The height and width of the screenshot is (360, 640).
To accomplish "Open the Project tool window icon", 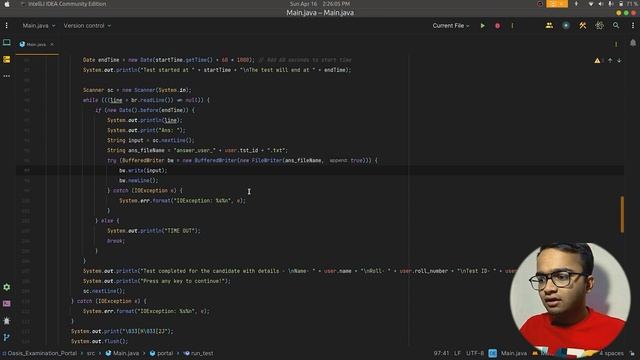I will [x=7, y=42].
